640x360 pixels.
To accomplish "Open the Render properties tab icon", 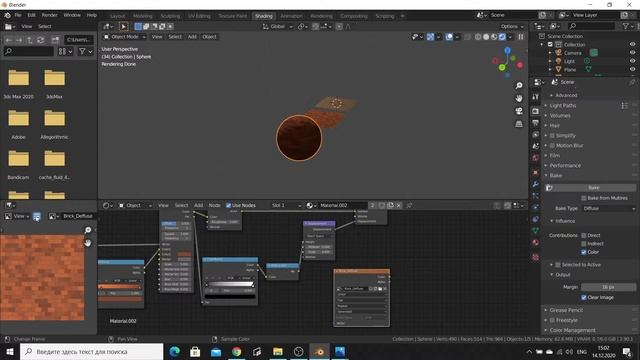I will [536, 111].
